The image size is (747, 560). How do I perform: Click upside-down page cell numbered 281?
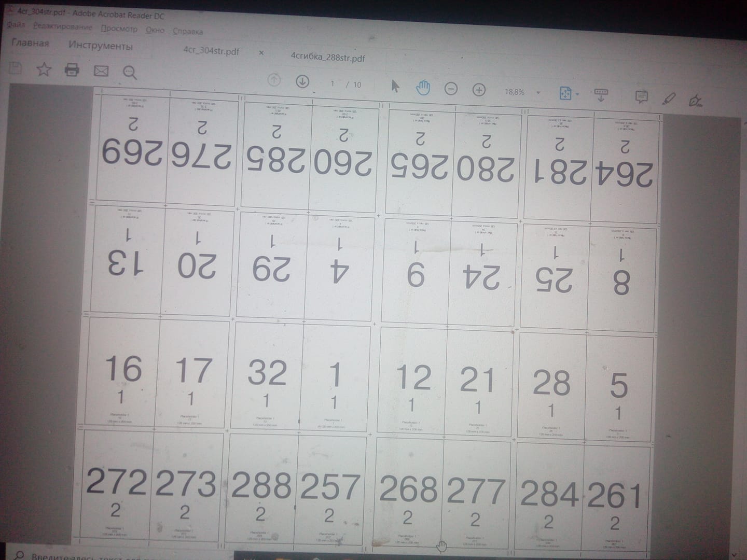point(558,168)
